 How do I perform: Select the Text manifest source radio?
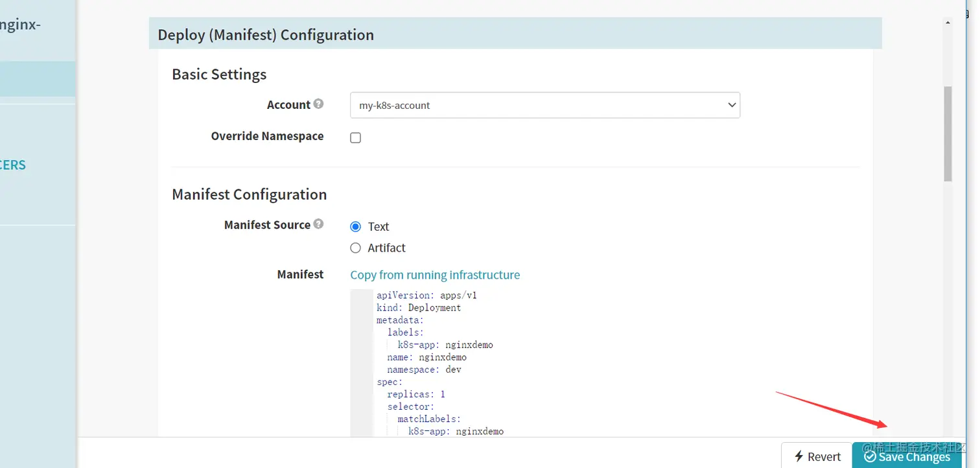tap(355, 227)
